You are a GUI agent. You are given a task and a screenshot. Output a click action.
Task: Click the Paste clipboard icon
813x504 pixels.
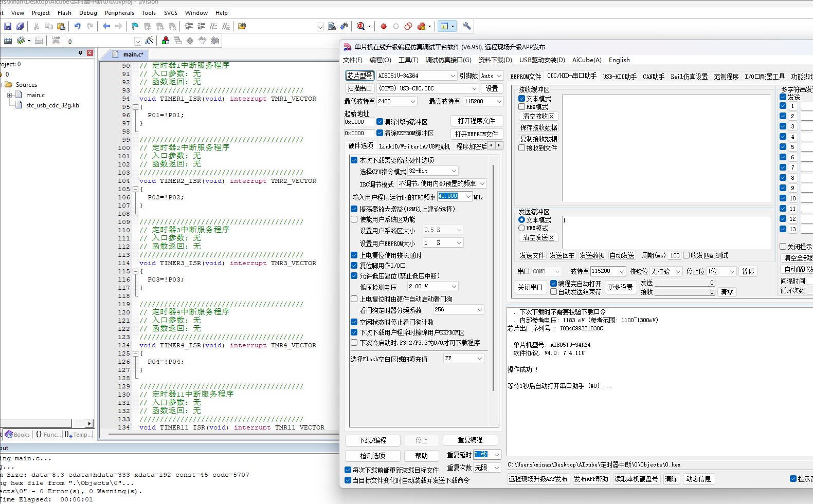tap(61, 26)
